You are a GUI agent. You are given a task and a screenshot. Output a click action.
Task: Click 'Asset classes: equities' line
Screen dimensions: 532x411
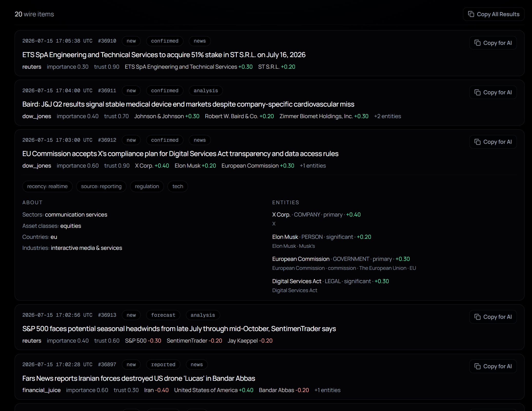tap(52, 226)
